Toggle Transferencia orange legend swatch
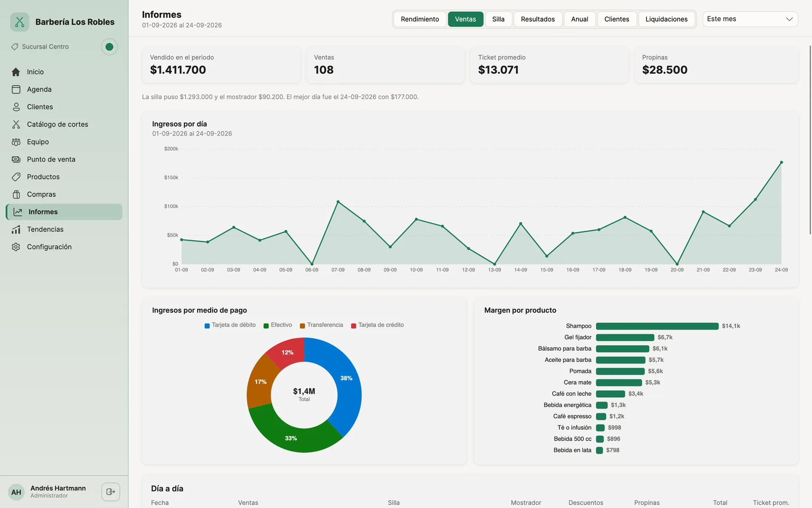Image resolution: width=812 pixels, height=508 pixels. tap(302, 326)
